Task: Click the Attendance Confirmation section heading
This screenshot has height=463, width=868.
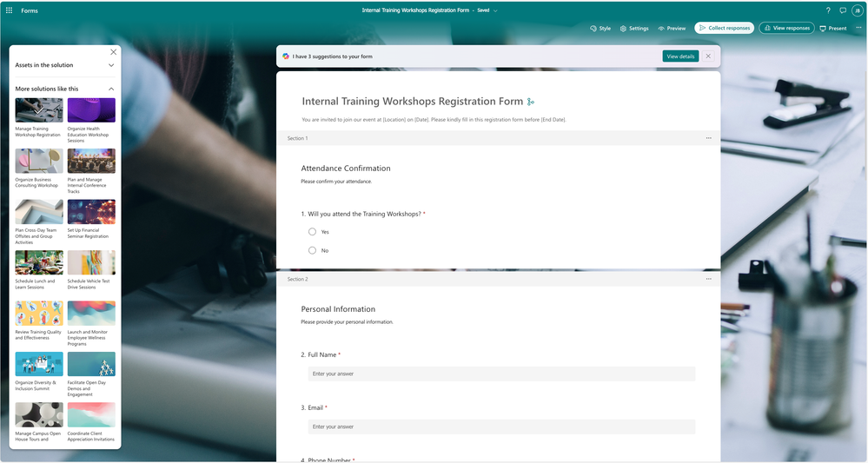Action: (x=346, y=169)
